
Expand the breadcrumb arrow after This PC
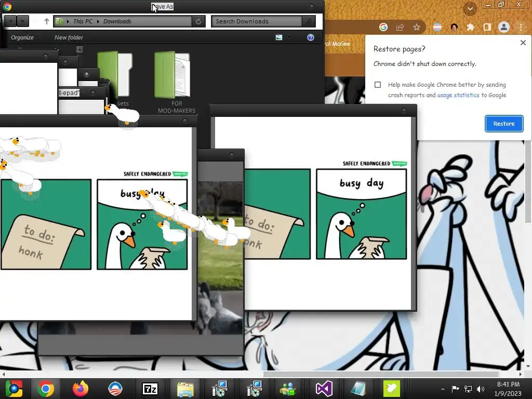[98, 21]
